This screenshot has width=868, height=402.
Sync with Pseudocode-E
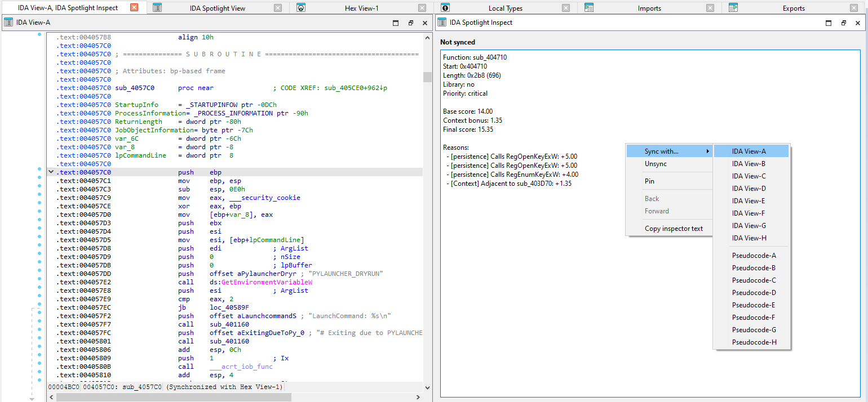coord(751,305)
